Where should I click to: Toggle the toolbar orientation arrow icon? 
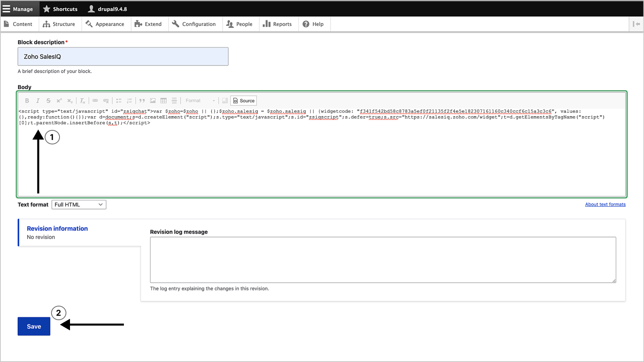click(x=636, y=24)
